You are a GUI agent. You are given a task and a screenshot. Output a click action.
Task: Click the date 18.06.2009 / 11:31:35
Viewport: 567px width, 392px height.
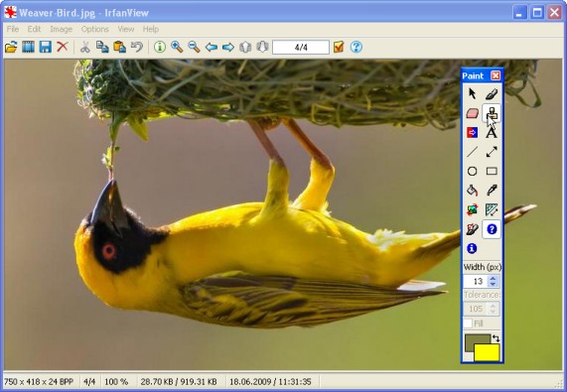(270, 382)
